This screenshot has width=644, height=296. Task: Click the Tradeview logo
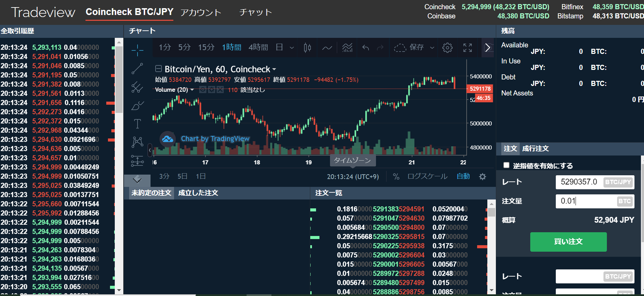click(43, 12)
